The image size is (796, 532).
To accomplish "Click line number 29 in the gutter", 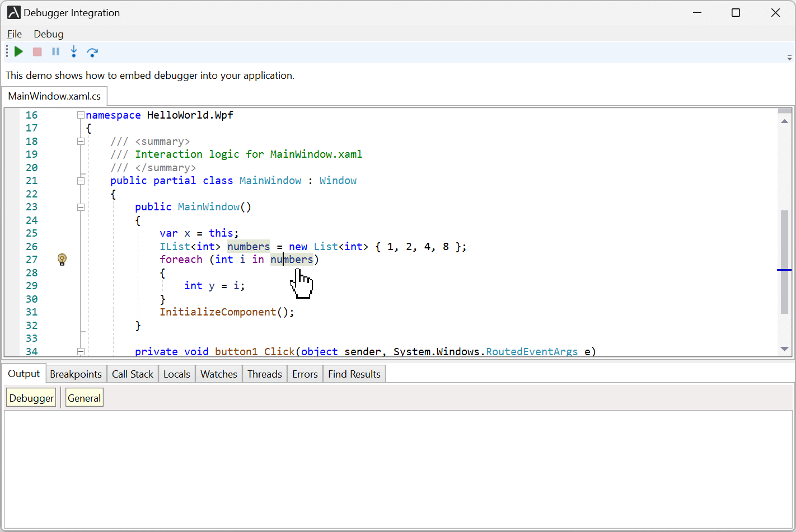I will pyautogui.click(x=31, y=285).
